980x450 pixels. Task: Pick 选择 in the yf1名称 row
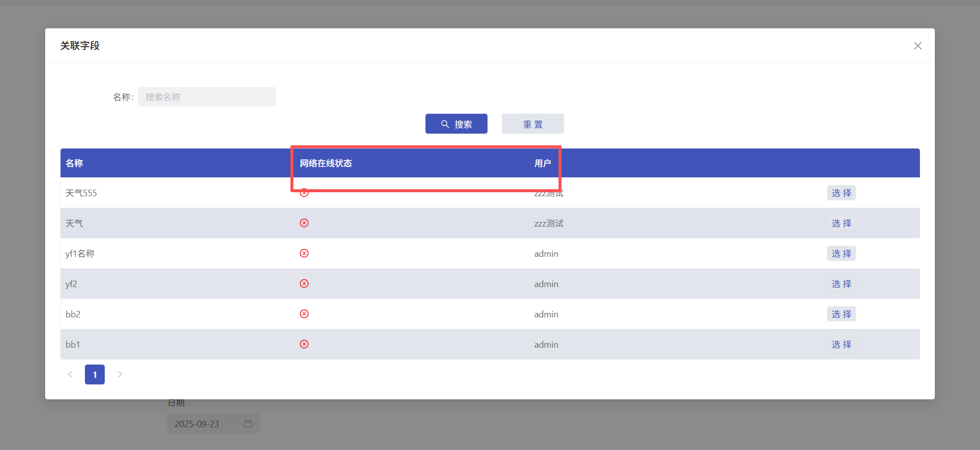coord(841,253)
